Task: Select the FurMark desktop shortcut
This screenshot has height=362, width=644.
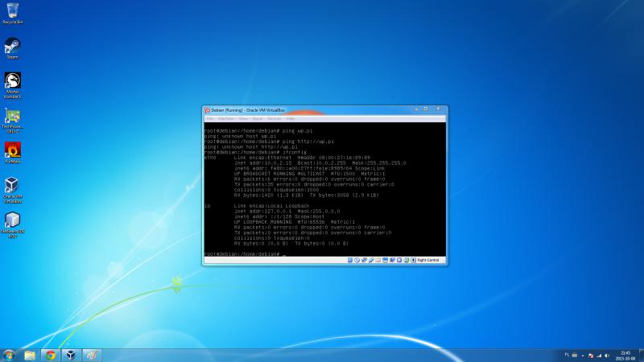Action: (x=12, y=150)
